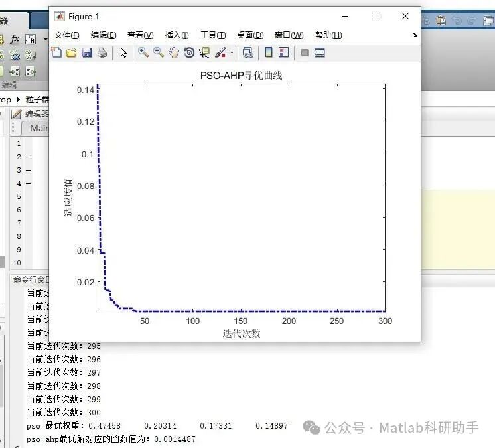This screenshot has height=448, width=495.
Task: Enable the Rotate 3D tool
Action: [x=189, y=52]
